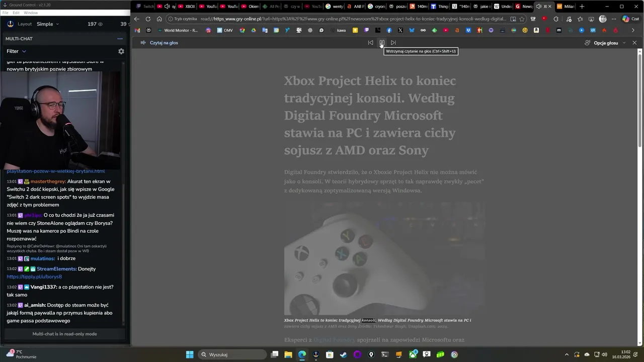Open Ground Control Edit menu

[x=16, y=13]
